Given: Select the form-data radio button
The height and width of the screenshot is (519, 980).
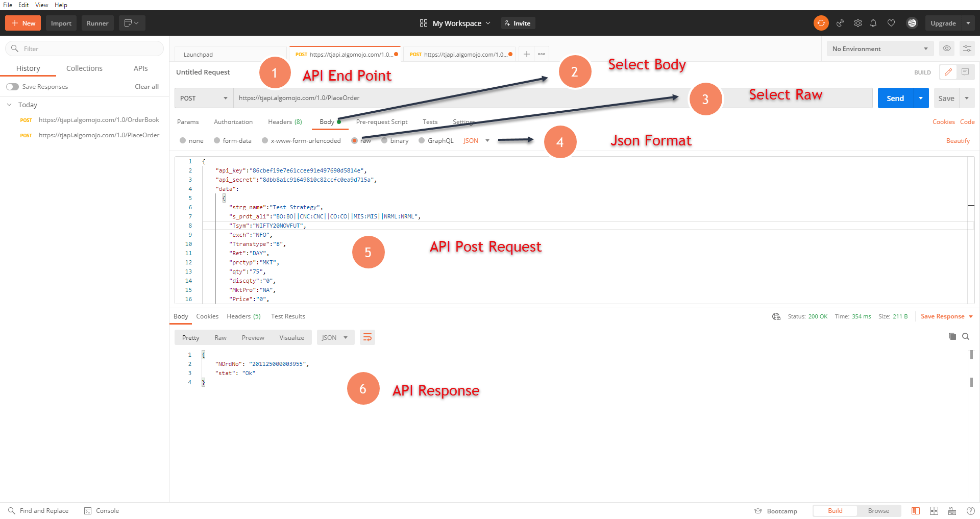Looking at the screenshot, I should [216, 140].
